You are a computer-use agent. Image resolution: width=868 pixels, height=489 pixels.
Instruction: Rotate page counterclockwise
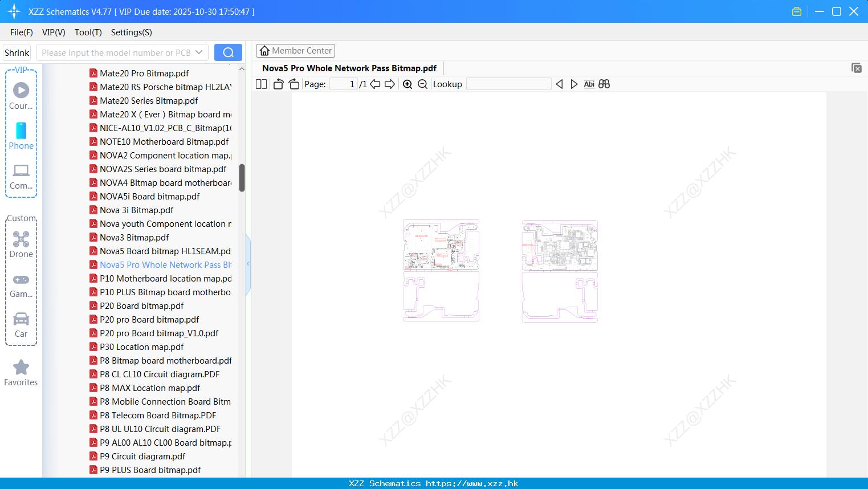pyautogui.click(x=278, y=84)
